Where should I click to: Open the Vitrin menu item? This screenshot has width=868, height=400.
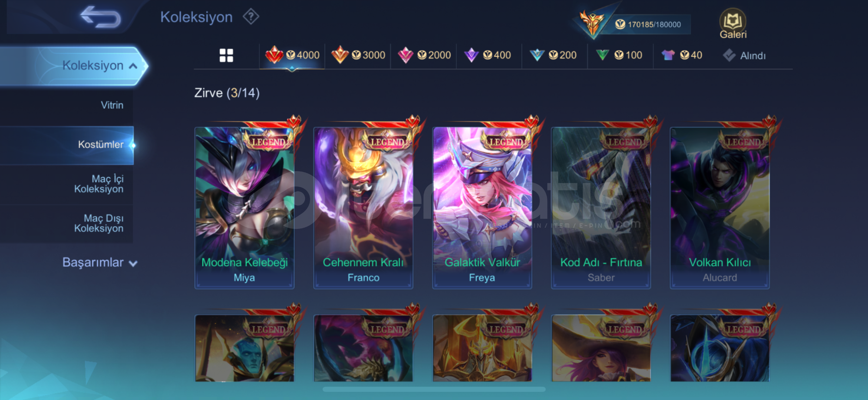click(112, 105)
